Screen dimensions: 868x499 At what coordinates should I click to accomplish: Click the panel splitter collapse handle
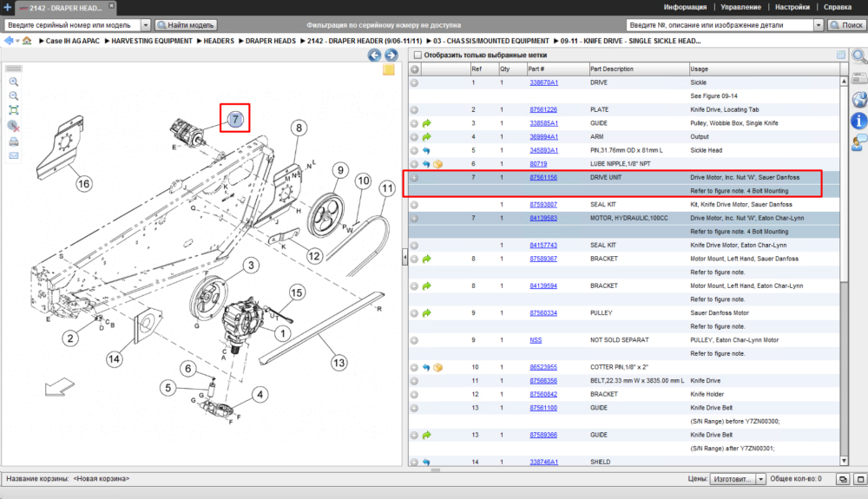404,257
